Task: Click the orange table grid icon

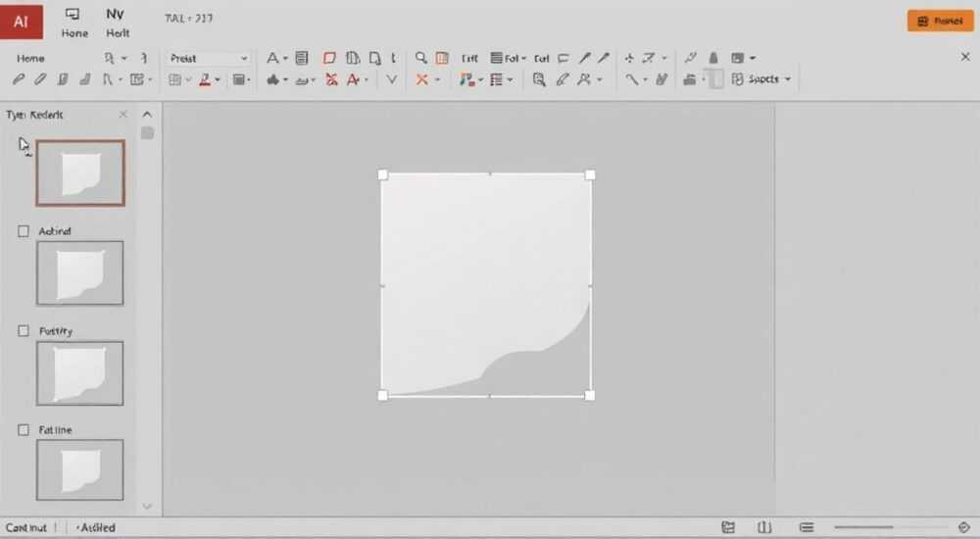Action: [442, 58]
